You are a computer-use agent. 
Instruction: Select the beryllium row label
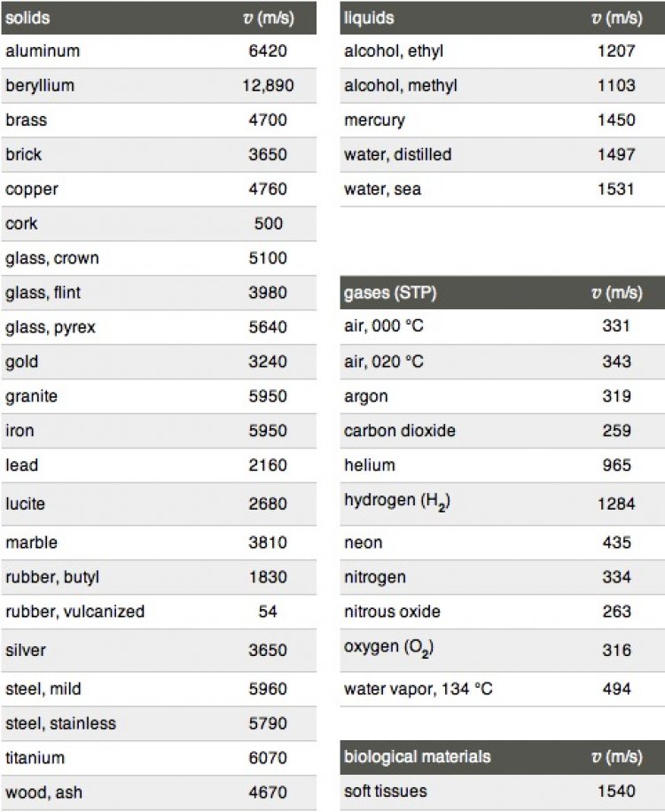click(x=40, y=86)
